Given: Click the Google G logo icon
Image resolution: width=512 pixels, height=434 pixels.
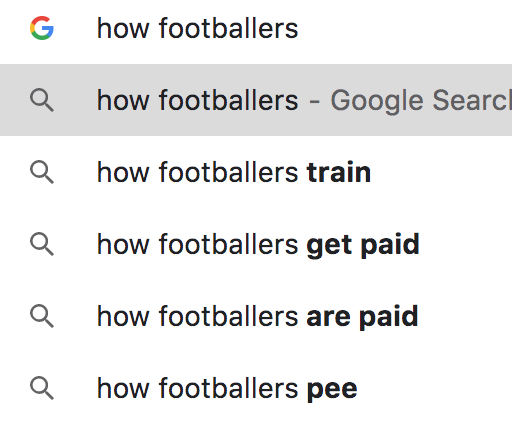Looking at the screenshot, I should coord(42,28).
